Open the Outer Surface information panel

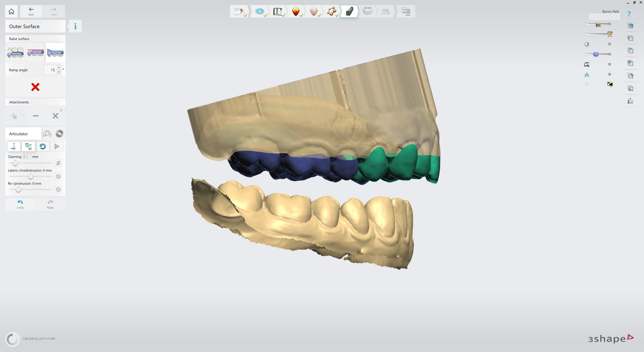[75, 26]
